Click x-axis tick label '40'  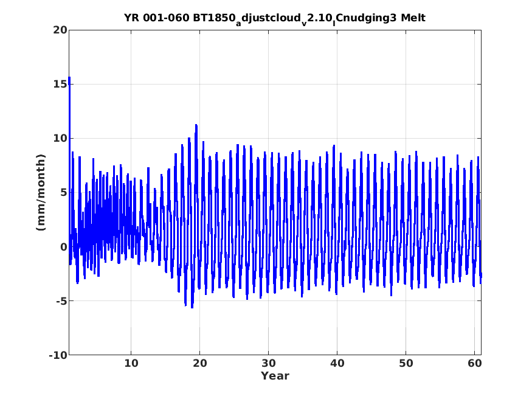point(337,363)
